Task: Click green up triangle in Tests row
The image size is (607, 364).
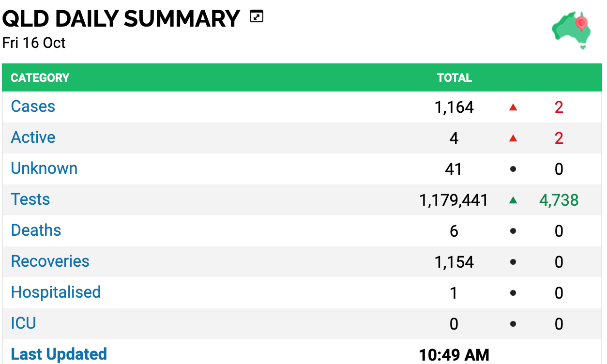Action: coord(513,200)
